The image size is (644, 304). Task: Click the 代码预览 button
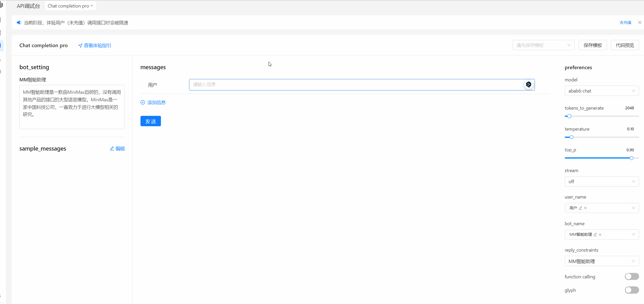coord(625,45)
